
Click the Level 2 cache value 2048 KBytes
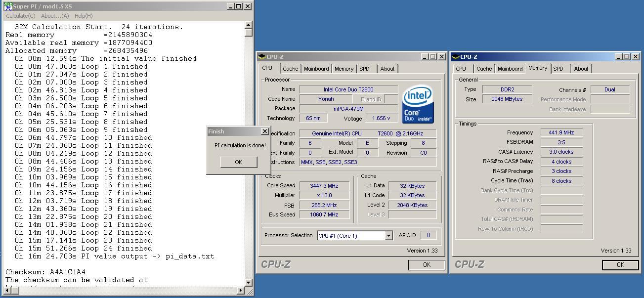pyautogui.click(x=412, y=205)
